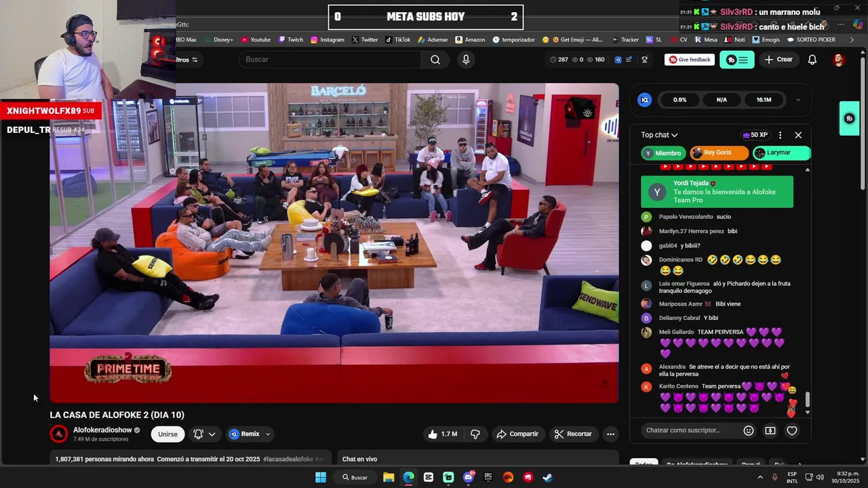Click the live chat scrollbar
This screenshot has height=488, width=868.
[x=807, y=400]
